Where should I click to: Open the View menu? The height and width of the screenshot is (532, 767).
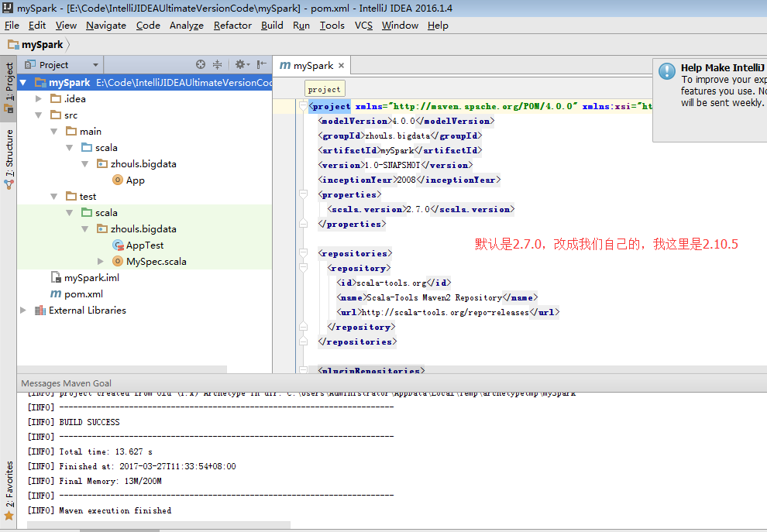pyautogui.click(x=66, y=26)
